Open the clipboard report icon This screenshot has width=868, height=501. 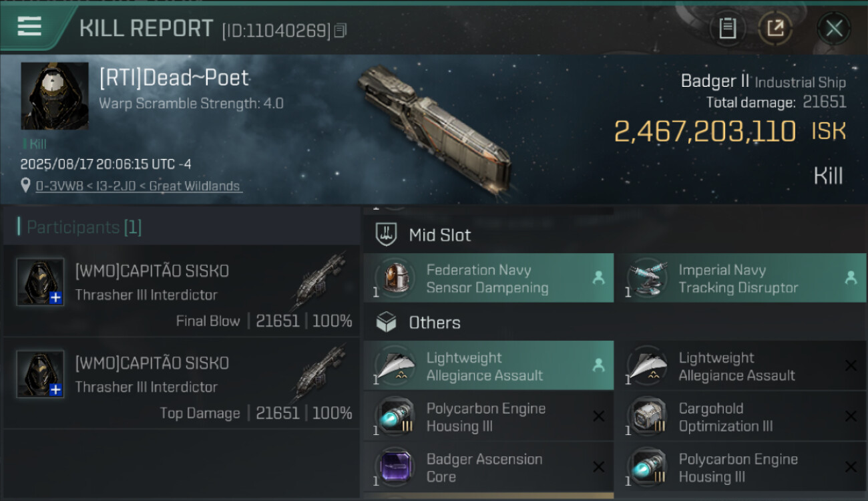727,28
